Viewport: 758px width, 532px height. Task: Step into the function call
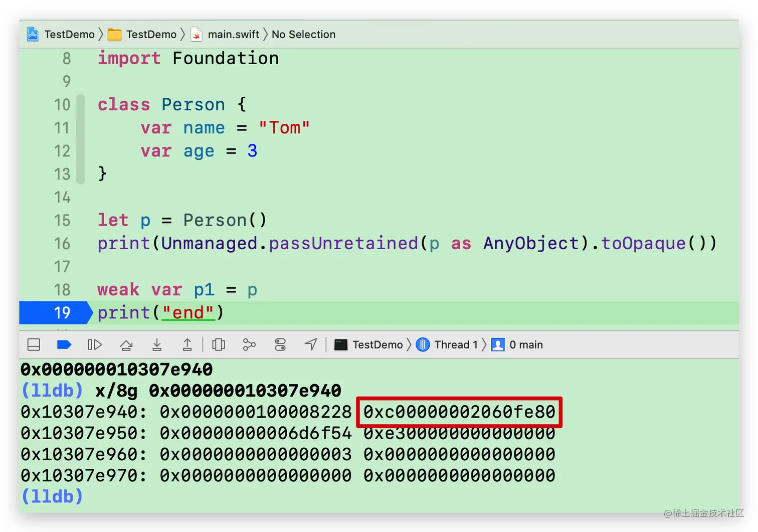point(157,344)
